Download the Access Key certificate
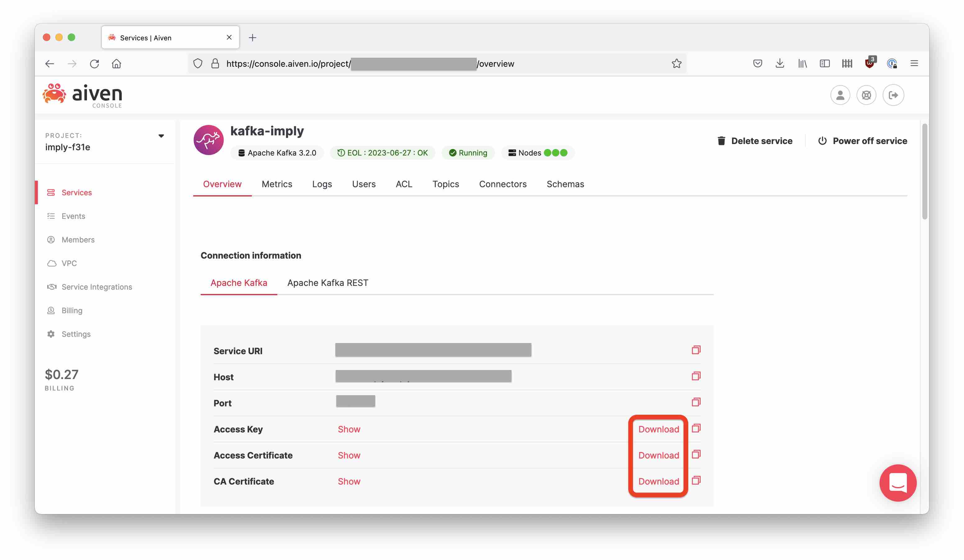Viewport: 964px width, 560px height. pyautogui.click(x=658, y=429)
